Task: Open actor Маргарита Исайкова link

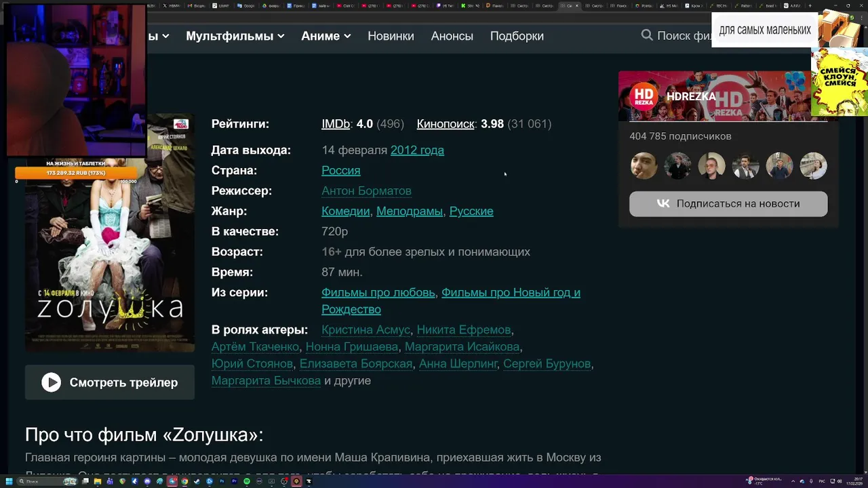Action: pos(462,347)
